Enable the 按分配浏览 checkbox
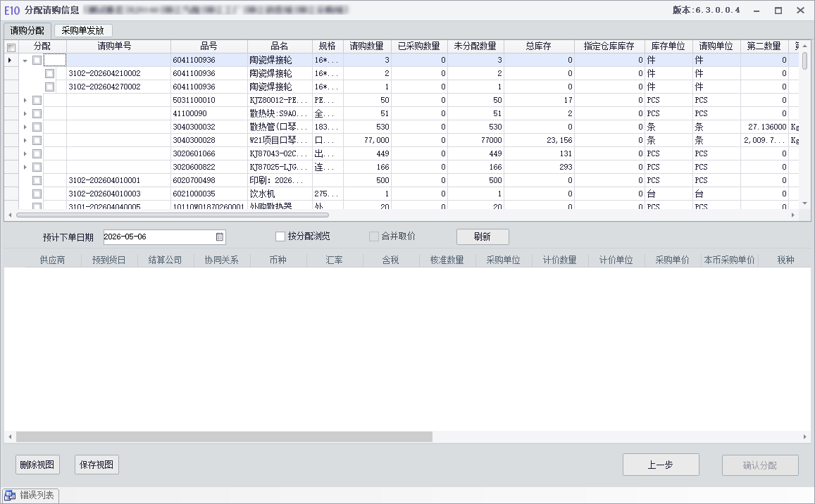 click(x=280, y=237)
